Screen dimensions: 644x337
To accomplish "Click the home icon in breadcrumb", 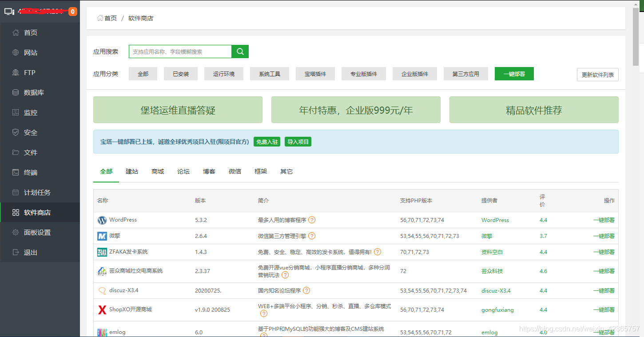I will 100,18.
